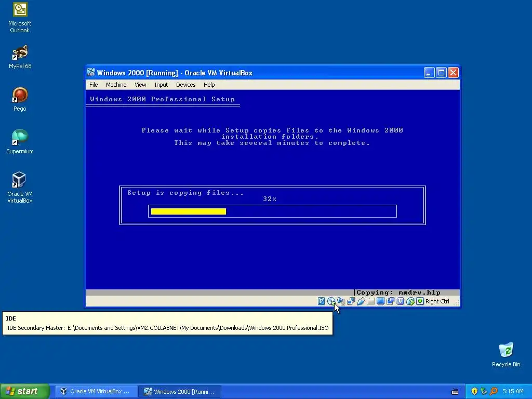Open the Help menu

pyautogui.click(x=209, y=85)
